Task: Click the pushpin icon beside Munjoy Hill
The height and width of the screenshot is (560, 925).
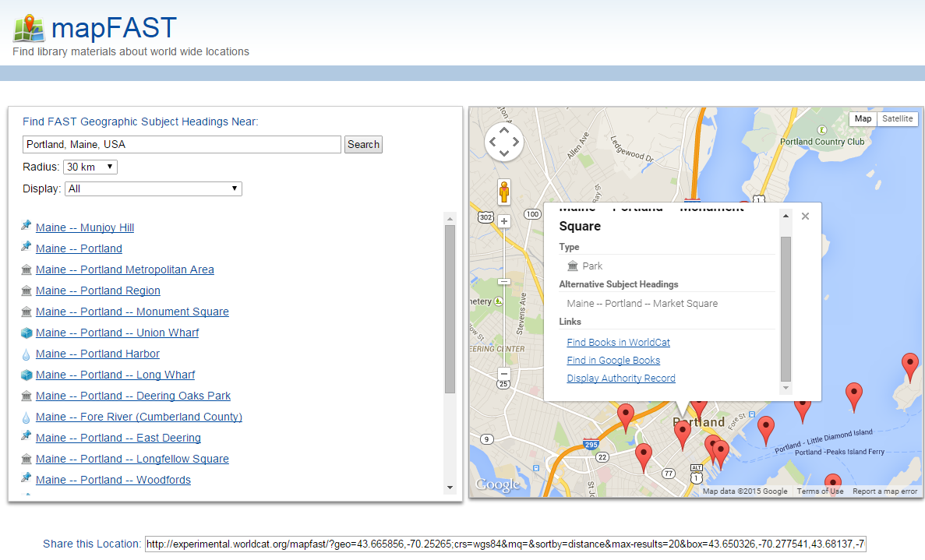Action: pos(26,226)
